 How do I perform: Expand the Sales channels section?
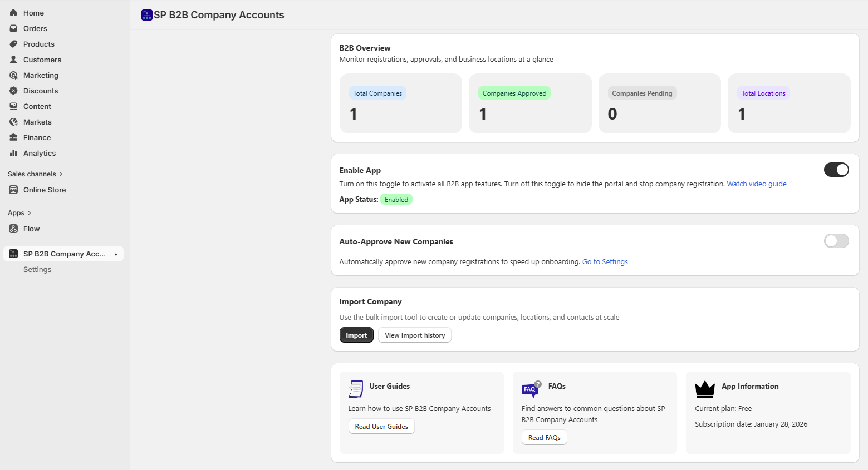pos(61,174)
